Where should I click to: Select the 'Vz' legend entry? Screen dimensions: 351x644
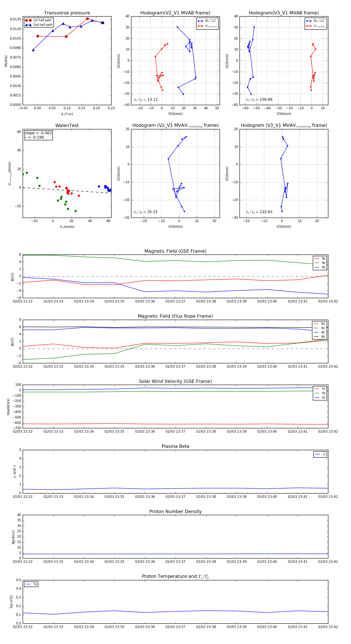[x=320, y=398]
